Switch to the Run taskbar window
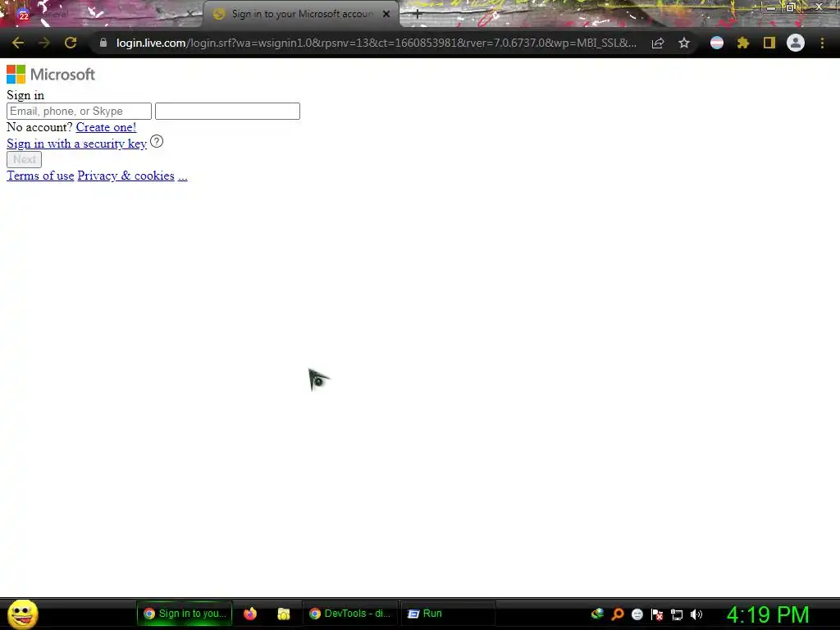Image resolution: width=840 pixels, height=630 pixels. point(449,614)
